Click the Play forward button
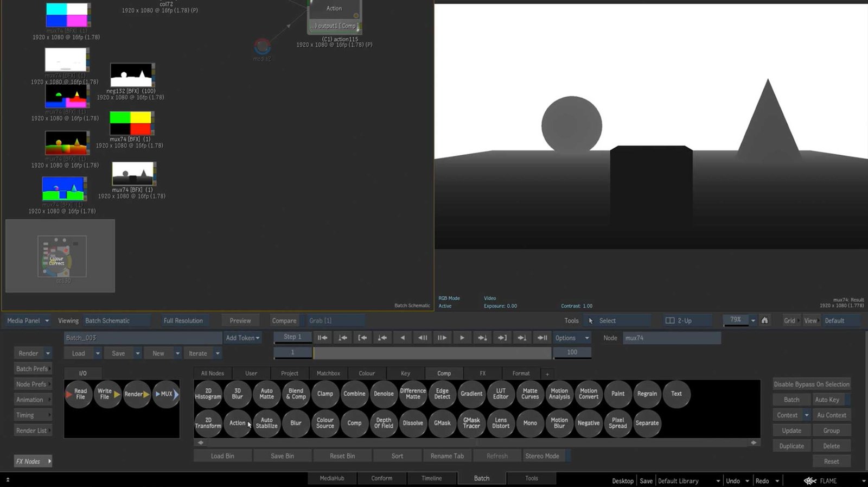 coord(462,338)
